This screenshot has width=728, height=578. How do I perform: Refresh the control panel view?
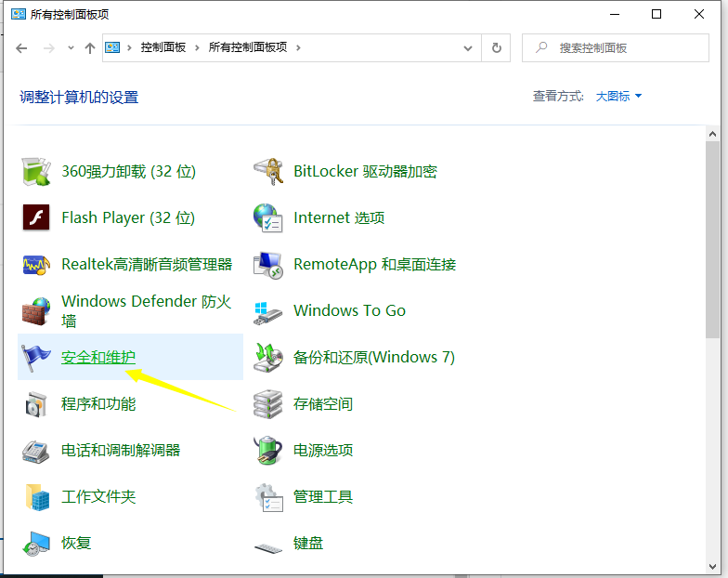tap(496, 47)
